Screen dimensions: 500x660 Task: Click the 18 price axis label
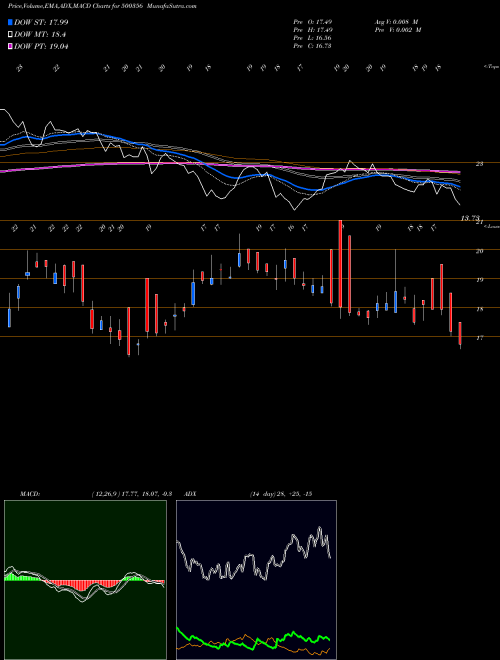pyautogui.click(x=479, y=309)
